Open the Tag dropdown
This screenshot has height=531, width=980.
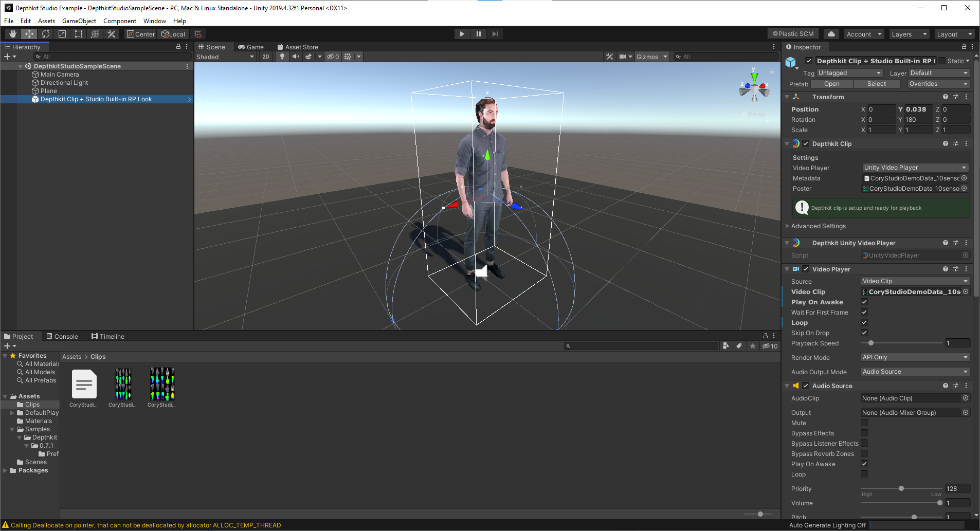point(850,73)
